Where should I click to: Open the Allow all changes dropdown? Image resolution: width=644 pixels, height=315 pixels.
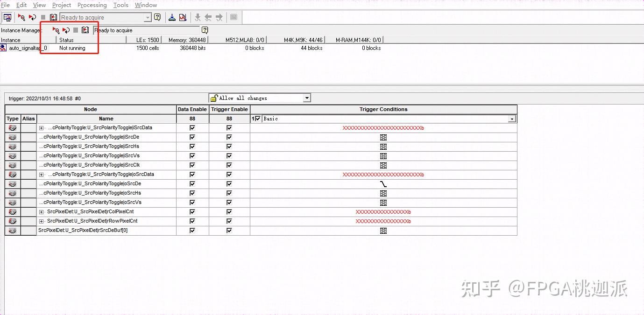tap(306, 98)
